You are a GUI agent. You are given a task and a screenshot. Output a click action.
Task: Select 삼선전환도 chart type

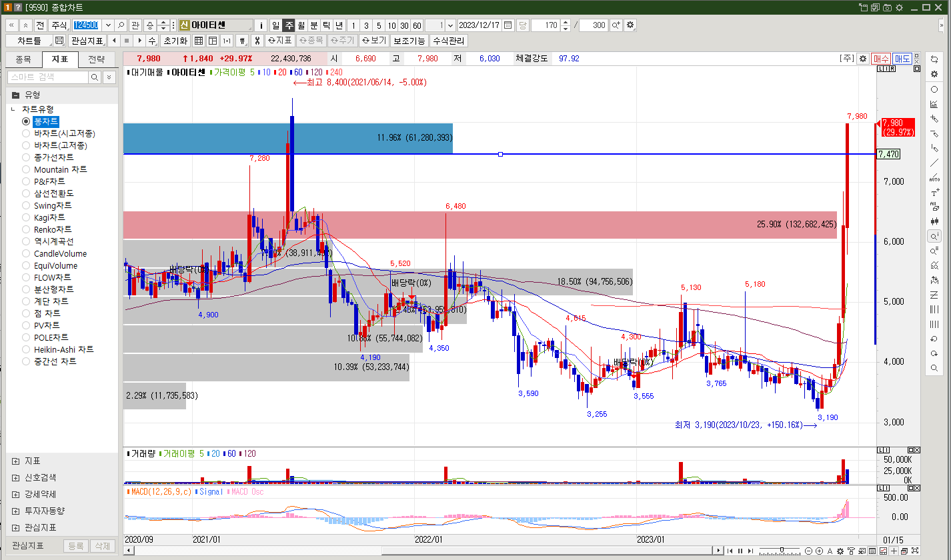coord(48,193)
